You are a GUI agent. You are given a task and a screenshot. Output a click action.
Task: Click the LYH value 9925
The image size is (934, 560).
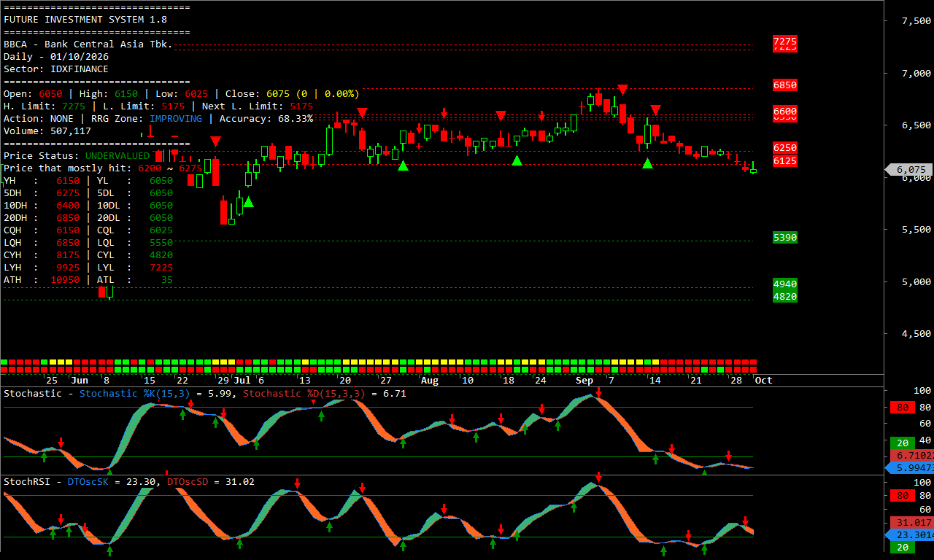click(68, 268)
